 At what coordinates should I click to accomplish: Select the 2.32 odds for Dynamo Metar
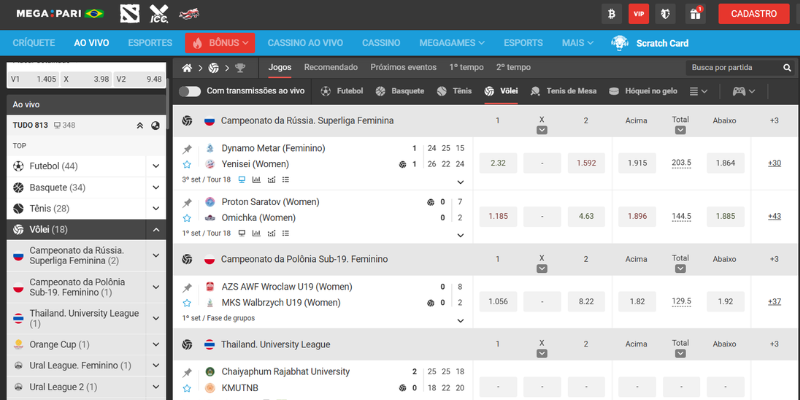(498, 163)
